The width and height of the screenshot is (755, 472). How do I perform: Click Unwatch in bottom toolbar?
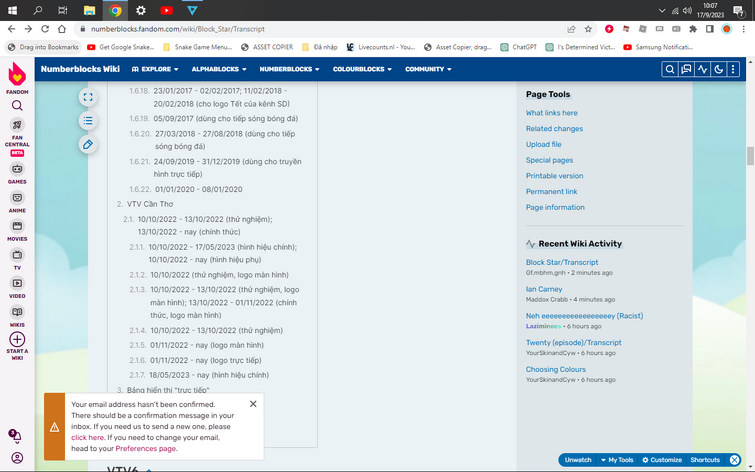[x=578, y=460]
